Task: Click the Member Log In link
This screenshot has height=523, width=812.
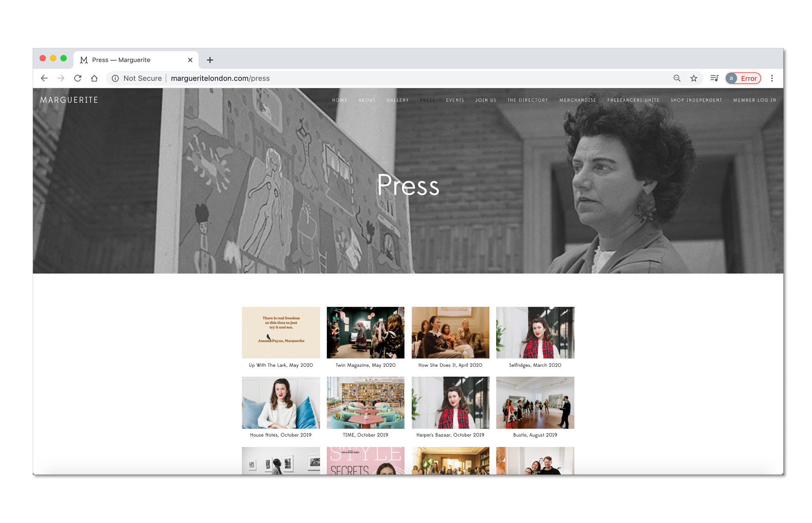Action: click(x=754, y=100)
